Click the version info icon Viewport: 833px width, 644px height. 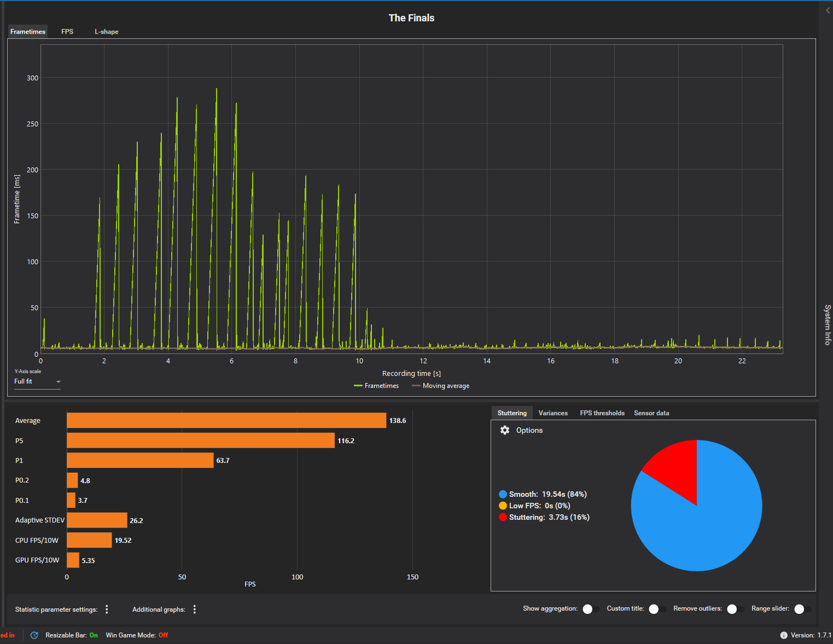click(784, 635)
